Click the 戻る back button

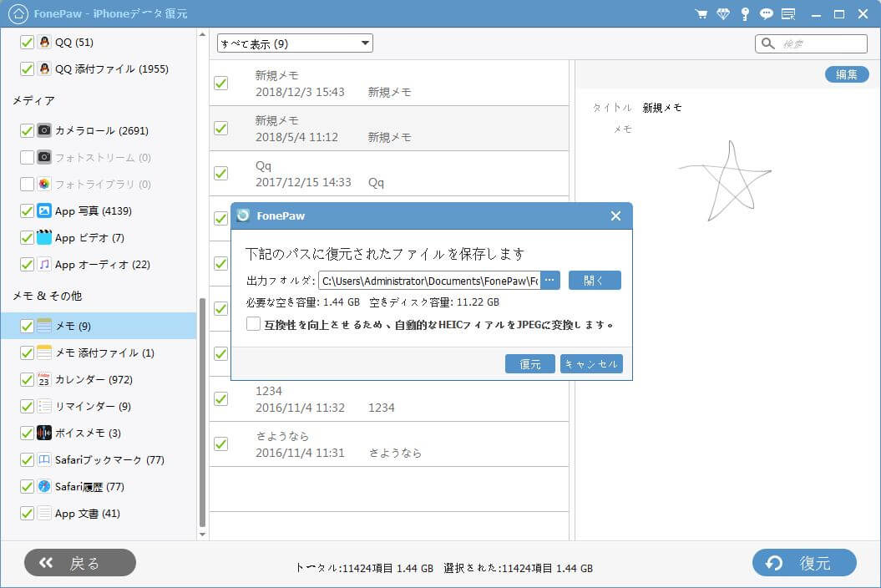click(x=80, y=563)
